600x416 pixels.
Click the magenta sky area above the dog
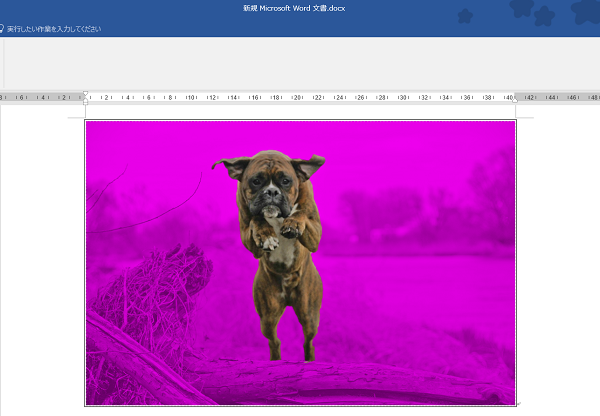tap(268, 135)
